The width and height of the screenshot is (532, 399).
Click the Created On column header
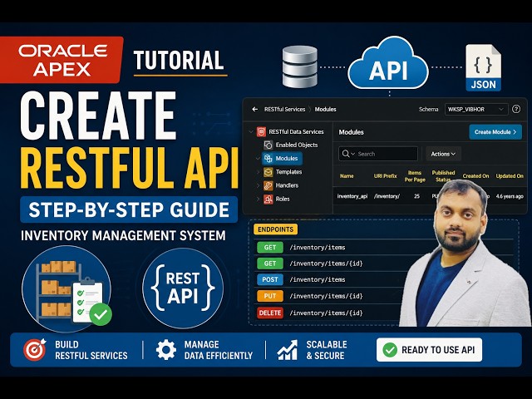[475, 176]
